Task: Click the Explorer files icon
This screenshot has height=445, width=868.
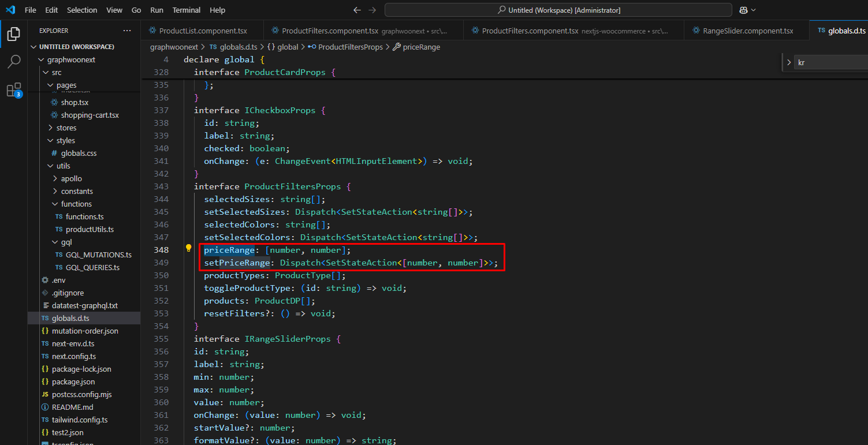Action: click(14, 34)
